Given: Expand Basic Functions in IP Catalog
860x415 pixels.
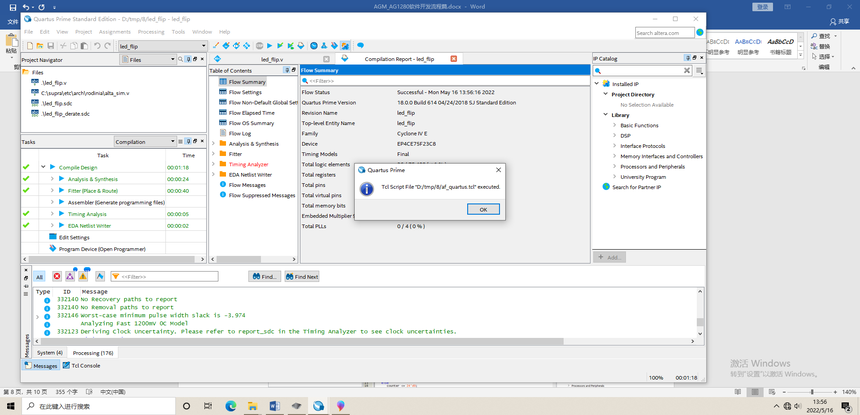Looking at the screenshot, I should (x=615, y=126).
